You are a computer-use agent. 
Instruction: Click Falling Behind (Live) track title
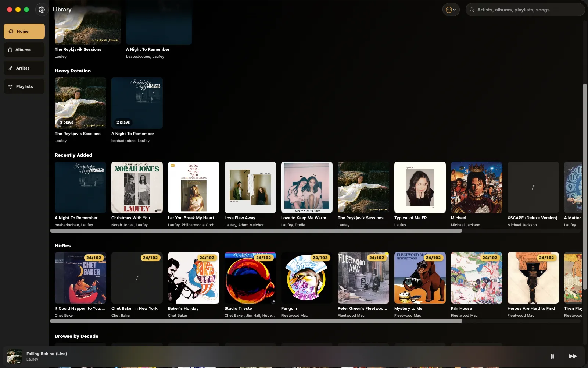tap(47, 354)
